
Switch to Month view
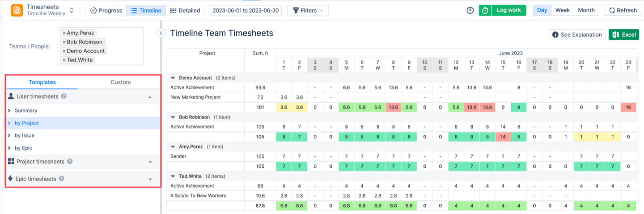[586, 10]
